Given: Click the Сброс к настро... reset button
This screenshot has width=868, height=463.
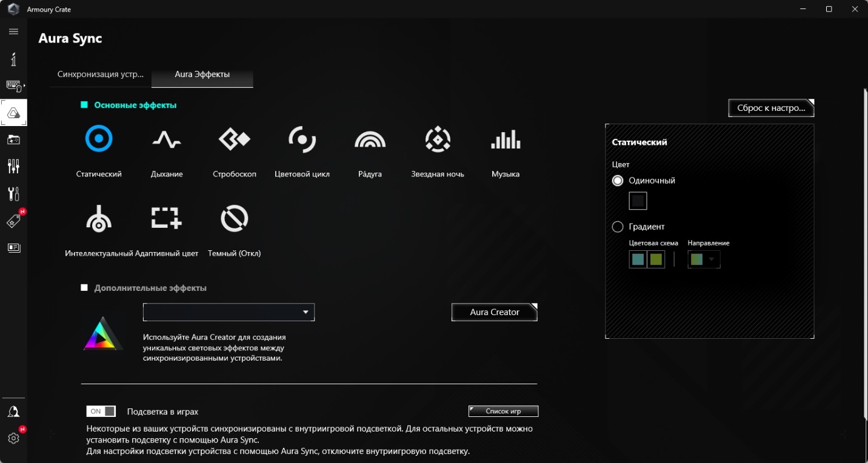Looking at the screenshot, I should 771,108.
